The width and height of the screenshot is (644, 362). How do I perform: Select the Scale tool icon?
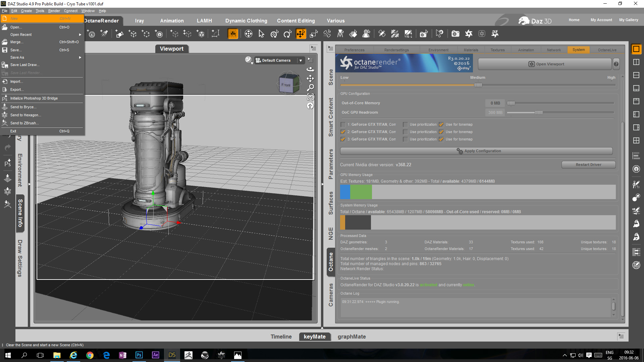[x=314, y=34]
